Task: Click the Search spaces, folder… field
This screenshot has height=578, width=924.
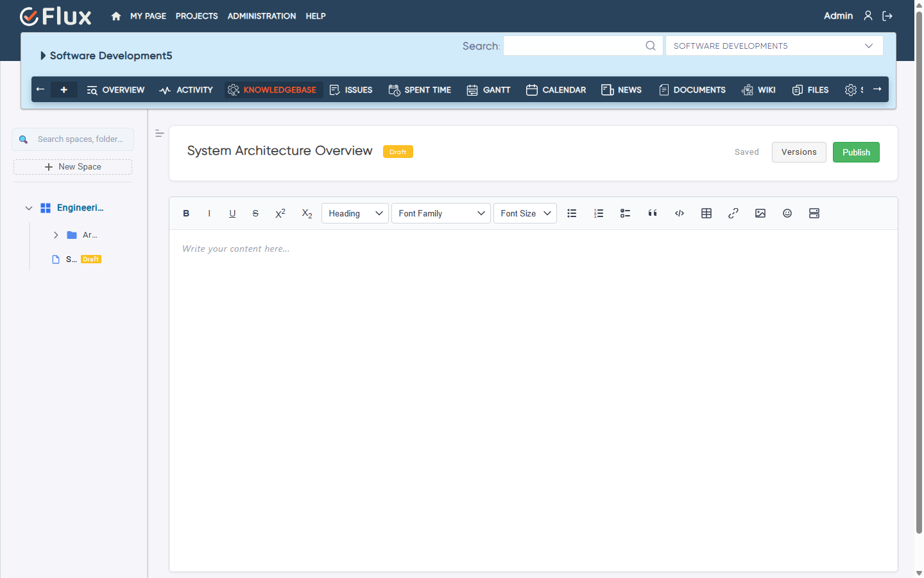Action: coord(73,139)
